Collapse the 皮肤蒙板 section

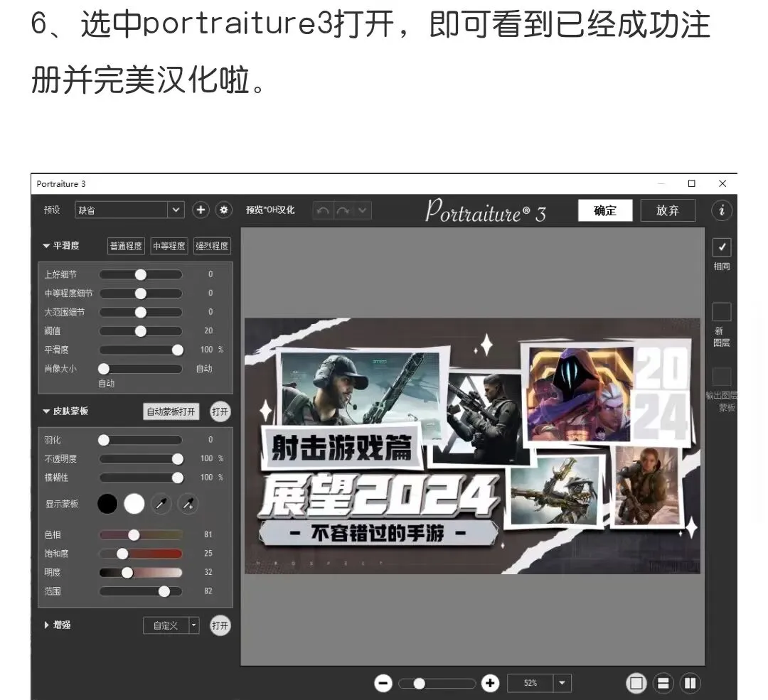[x=46, y=411]
